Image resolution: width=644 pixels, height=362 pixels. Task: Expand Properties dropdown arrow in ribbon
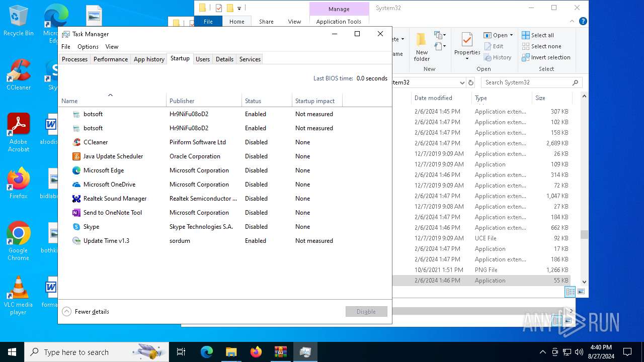click(x=467, y=59)
